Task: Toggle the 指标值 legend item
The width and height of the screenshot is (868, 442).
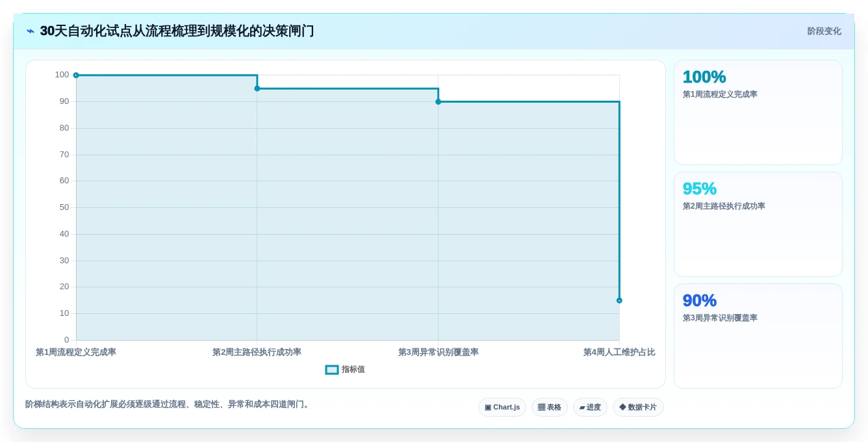Action: tap(345, 369)
